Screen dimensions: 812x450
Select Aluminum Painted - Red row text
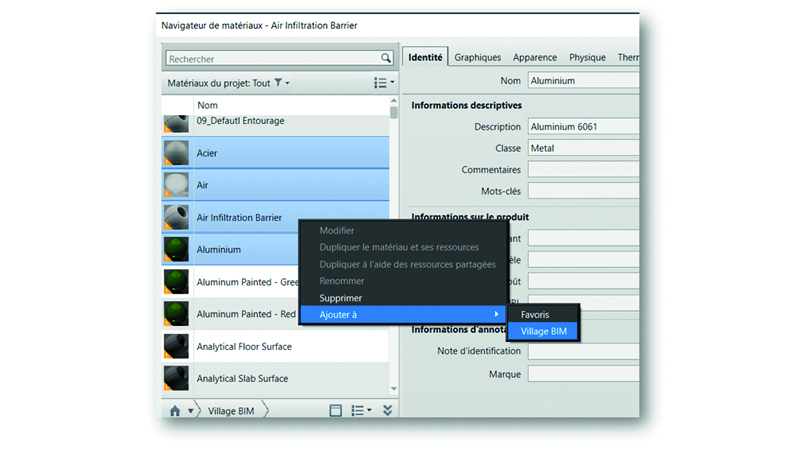click(246, 314)
